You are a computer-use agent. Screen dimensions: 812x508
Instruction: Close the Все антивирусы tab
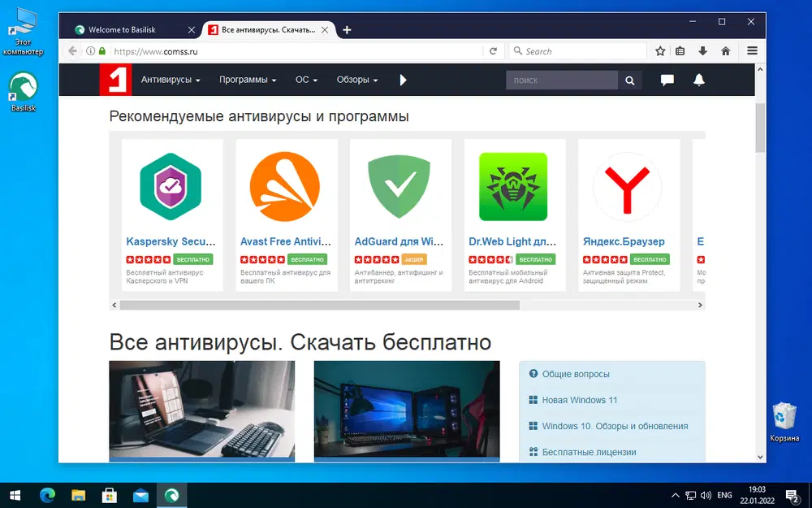325,30
